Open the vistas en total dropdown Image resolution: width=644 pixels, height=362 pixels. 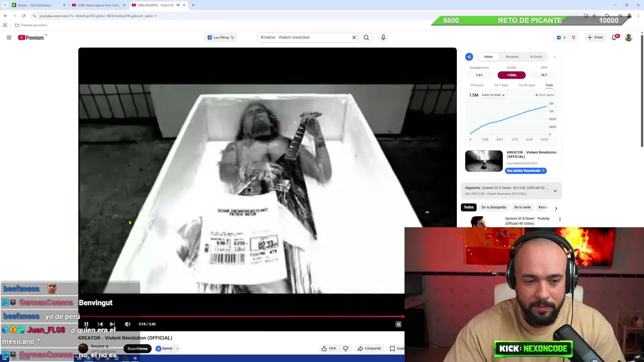click(493, 95)
